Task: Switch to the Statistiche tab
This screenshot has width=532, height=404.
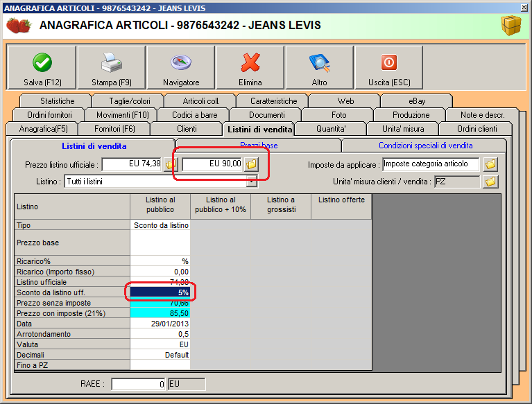Action: point(58,101)
